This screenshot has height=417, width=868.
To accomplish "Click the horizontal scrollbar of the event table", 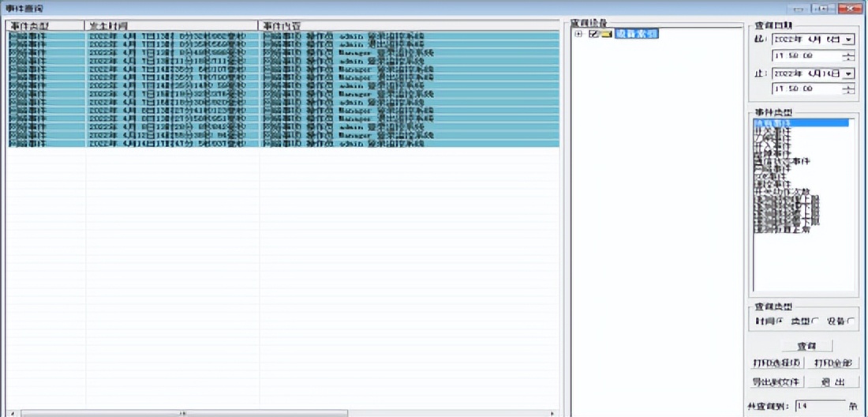I will [184, 414].
